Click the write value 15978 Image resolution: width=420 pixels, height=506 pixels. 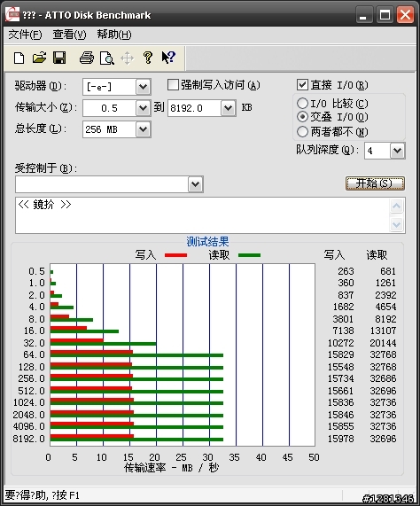click(341, 439)
